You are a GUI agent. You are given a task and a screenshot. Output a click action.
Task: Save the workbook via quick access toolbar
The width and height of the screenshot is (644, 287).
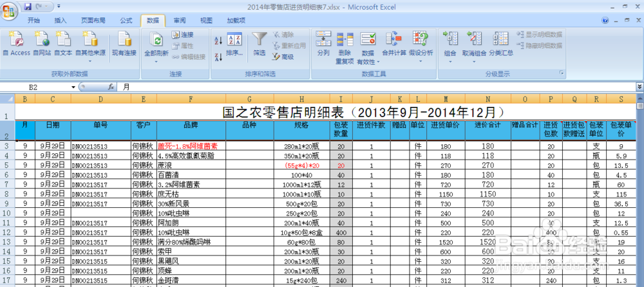tap(28, 6)
